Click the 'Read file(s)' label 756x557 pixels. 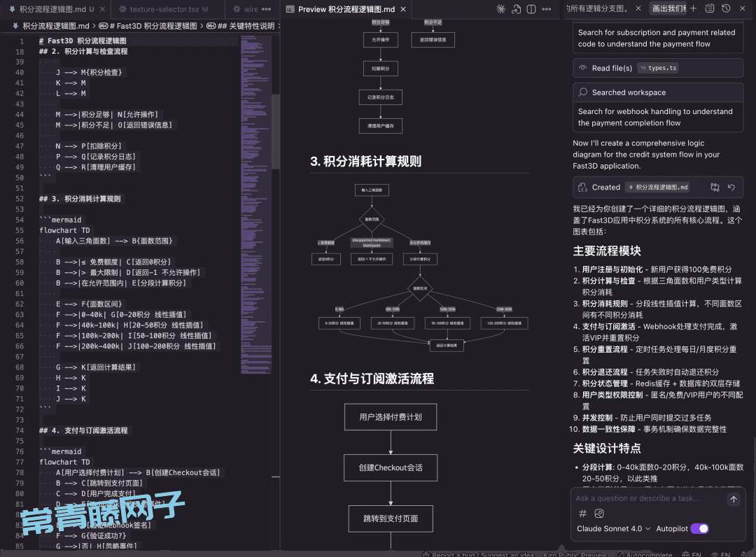pos(612,68)
